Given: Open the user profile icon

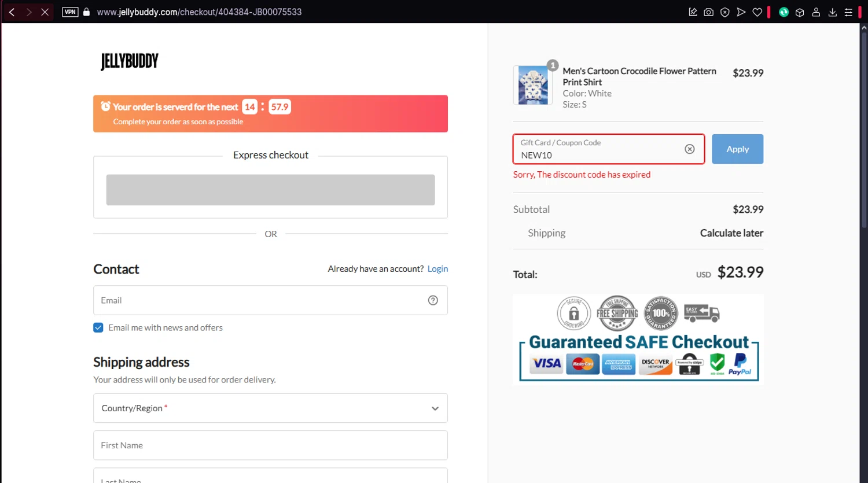Looking at the screenshot, I should [x=816, y=12].
